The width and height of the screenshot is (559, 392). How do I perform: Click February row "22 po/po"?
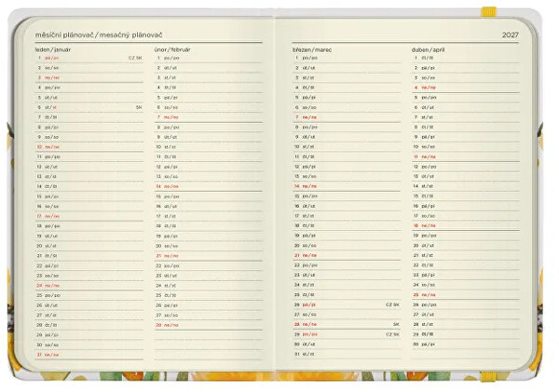pyautogui.click(x=209, y=266)
